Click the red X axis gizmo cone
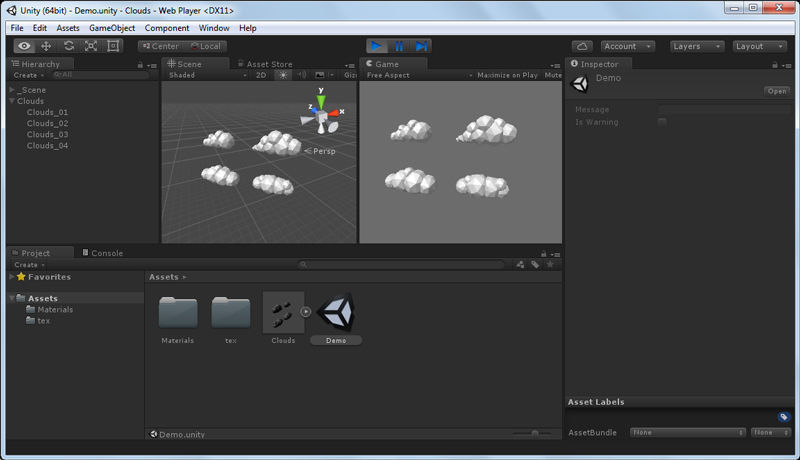800x460 pixels. (x=334, y=113)
